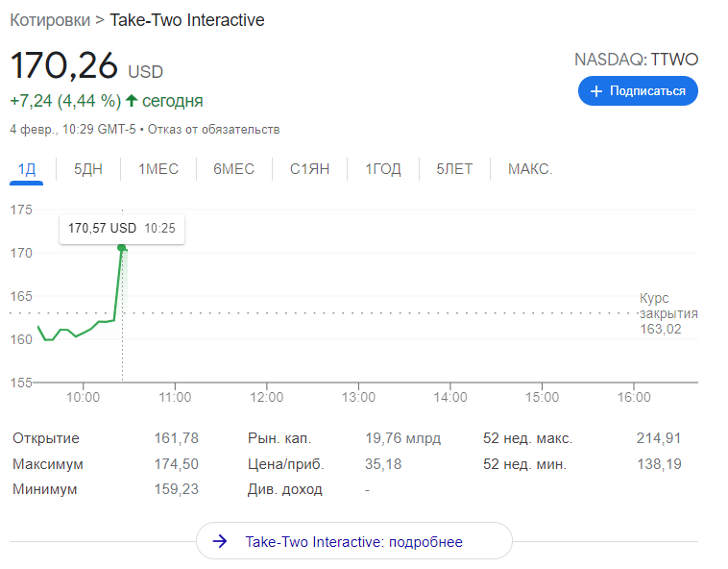Click the Максимум label
The width and height of the screenshot is (728, 569).
pyautogui.click(x=48, y=464)
